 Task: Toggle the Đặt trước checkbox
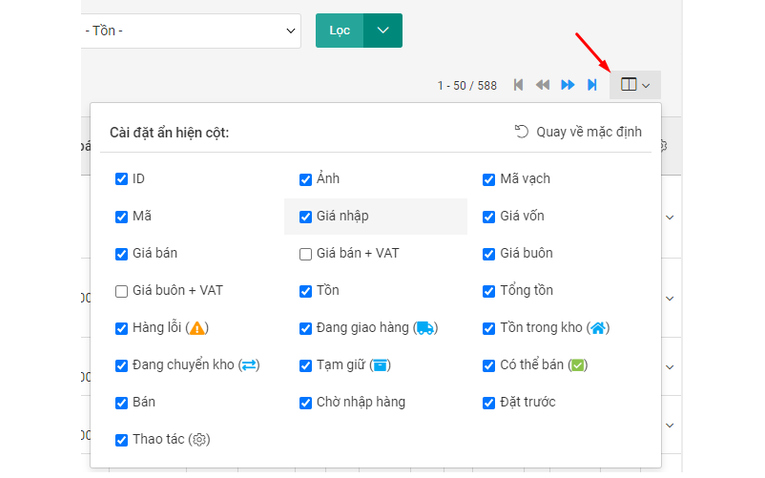pyautogui.click(x=489, y=403)
